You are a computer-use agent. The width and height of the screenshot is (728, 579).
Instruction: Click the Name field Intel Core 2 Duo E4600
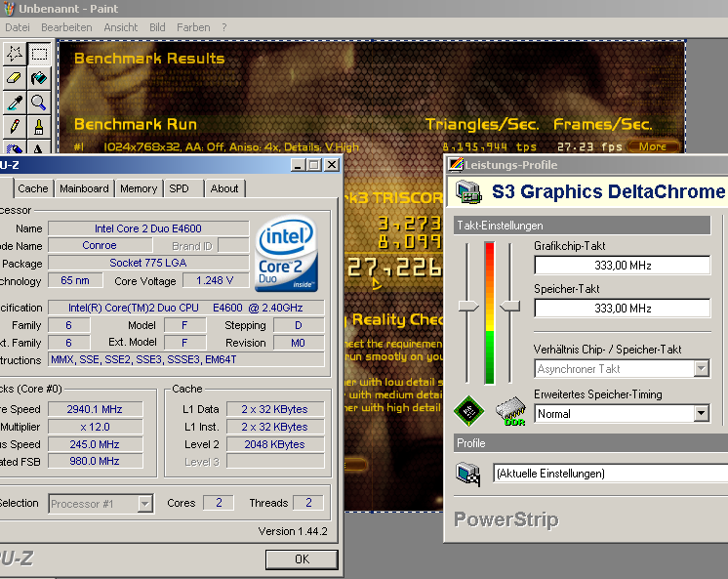[x=148, y=228]
